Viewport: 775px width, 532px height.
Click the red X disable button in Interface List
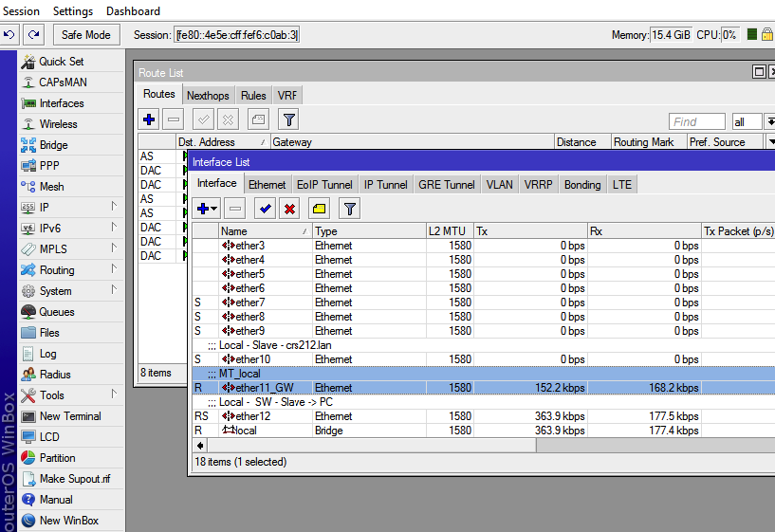coord(289,209)
